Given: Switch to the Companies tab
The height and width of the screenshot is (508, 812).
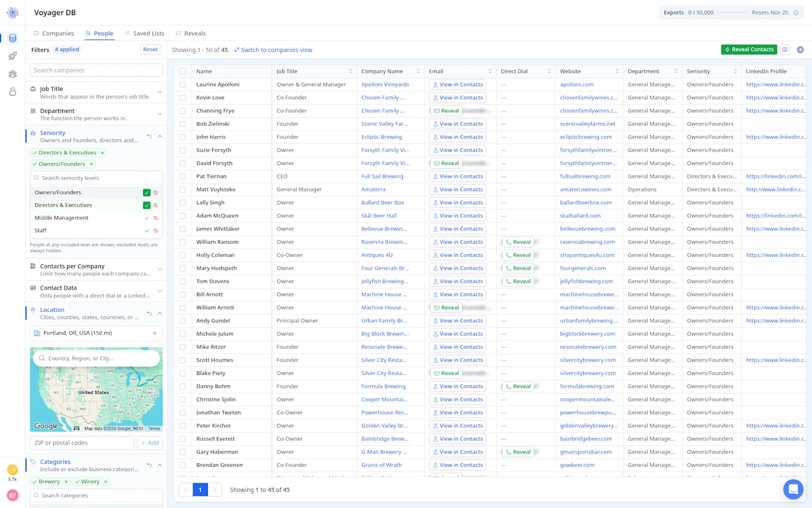Looking at the screenshot, I should 54,33.
